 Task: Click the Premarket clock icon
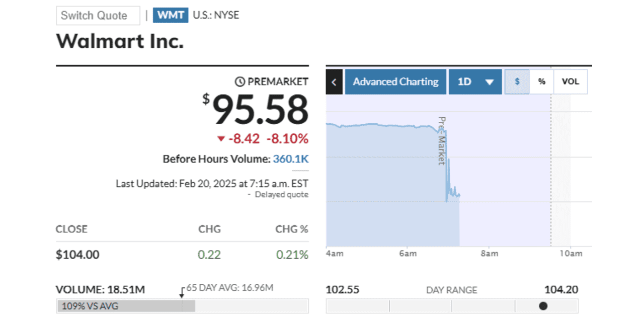240,82
